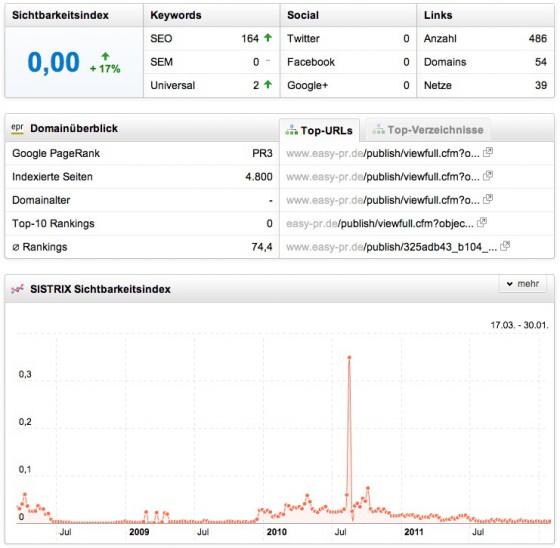This screenshot has width=560, height=548.
Task: Open third www.easy-pr.de/publish/viewfull.cfm?o... link
Action: [x=383, y=200]
